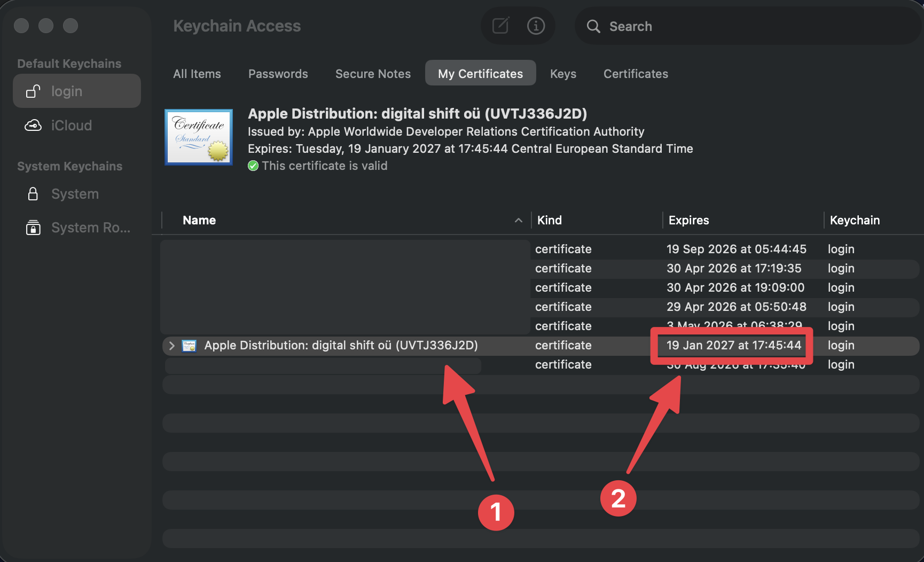
Task: Expand the Apple Distribution certificate disclosure triangle
Action: pos(170,346)
